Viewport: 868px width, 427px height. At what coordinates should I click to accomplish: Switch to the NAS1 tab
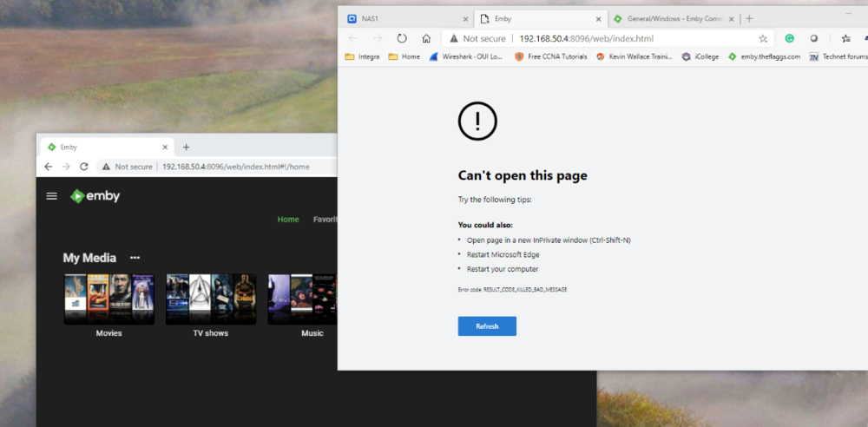click(409, 19)
